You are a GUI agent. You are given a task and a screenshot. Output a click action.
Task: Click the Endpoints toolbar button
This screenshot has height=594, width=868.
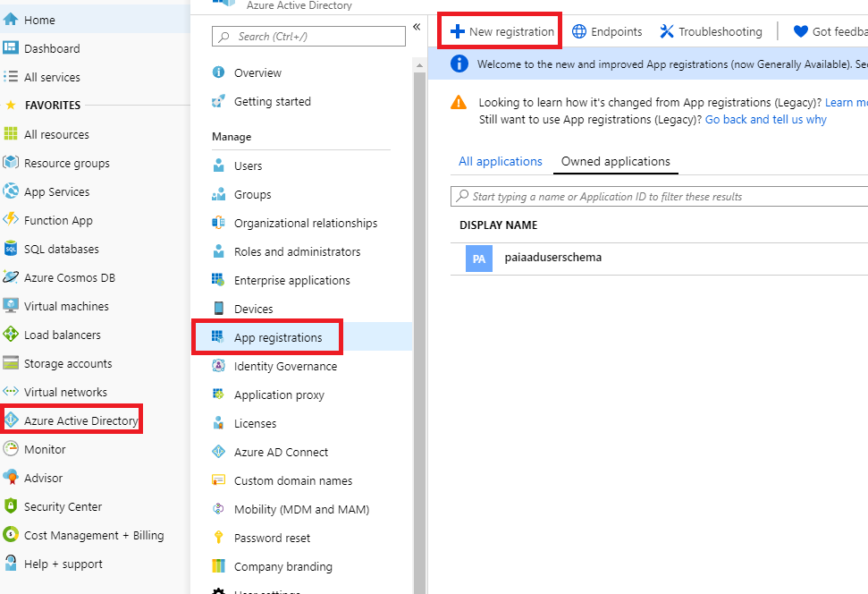[x=607, y=31]
